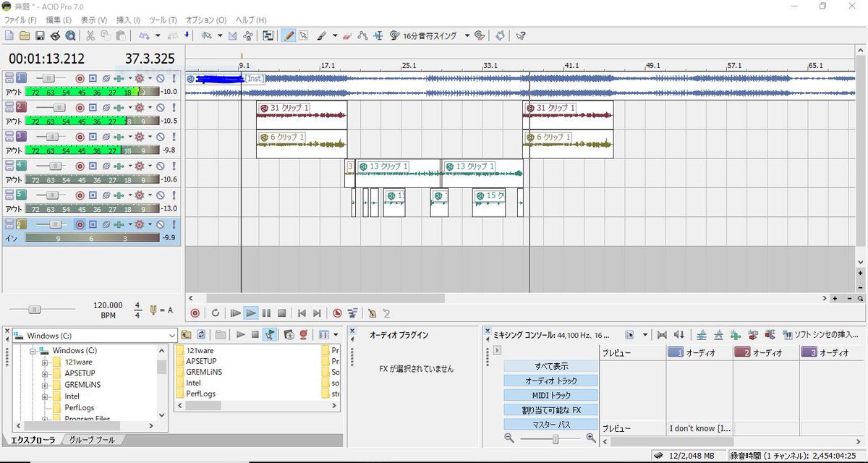Undo the last action with the undo arrow
Image resolution: width=868 pixels, height=463 pixels.
(144, 35)
